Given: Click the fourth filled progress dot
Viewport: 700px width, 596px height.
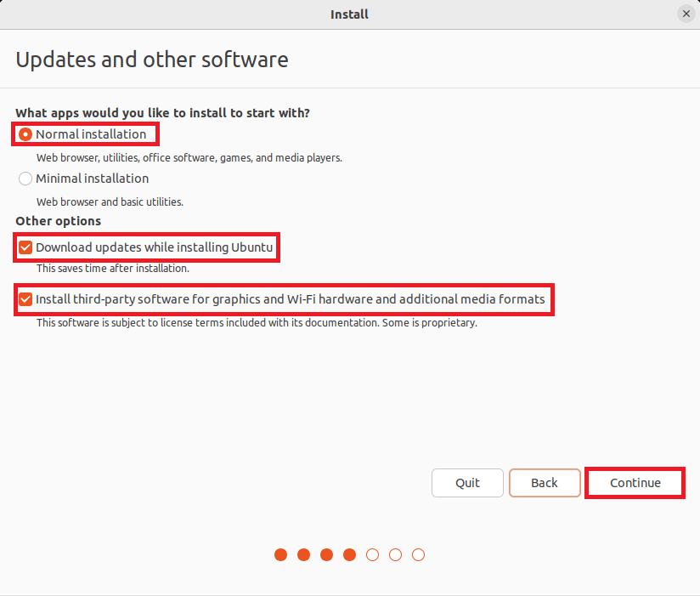Looking at the screenshot, I should tap(349, 555).
